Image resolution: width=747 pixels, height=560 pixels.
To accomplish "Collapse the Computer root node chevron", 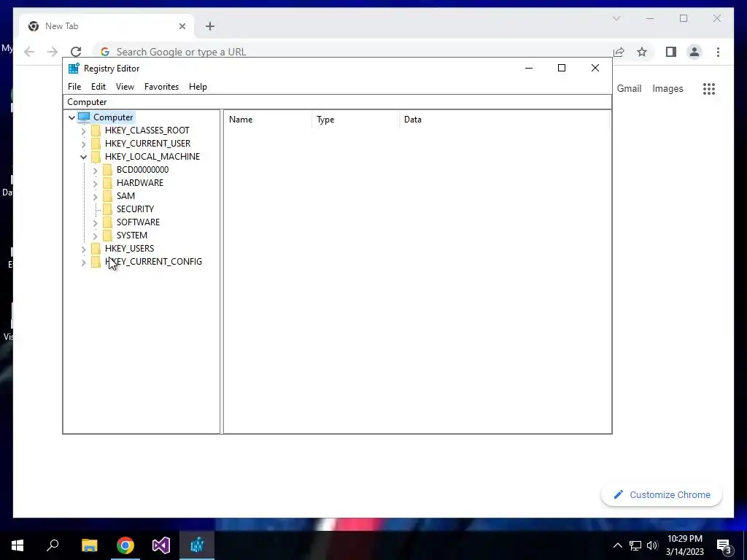I will 72,117.
